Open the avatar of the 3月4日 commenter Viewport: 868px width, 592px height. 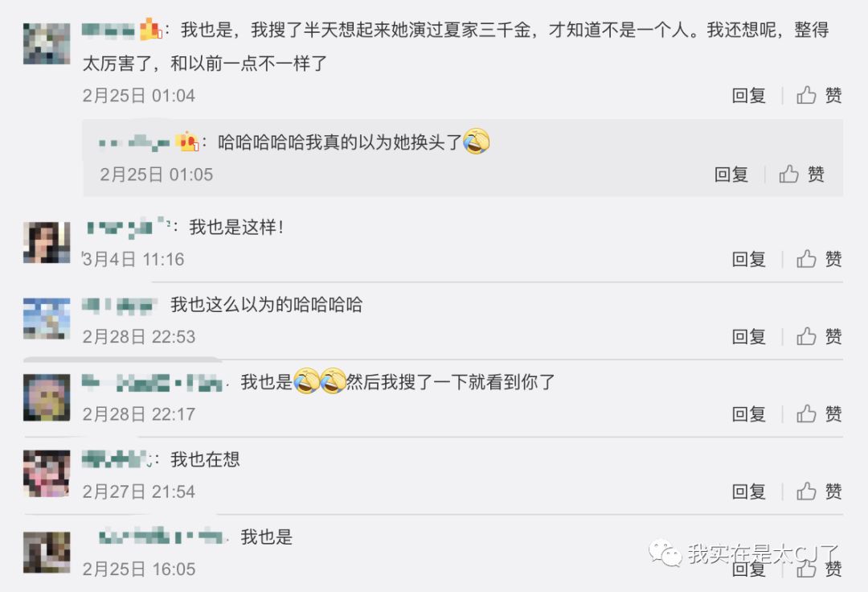46,240
